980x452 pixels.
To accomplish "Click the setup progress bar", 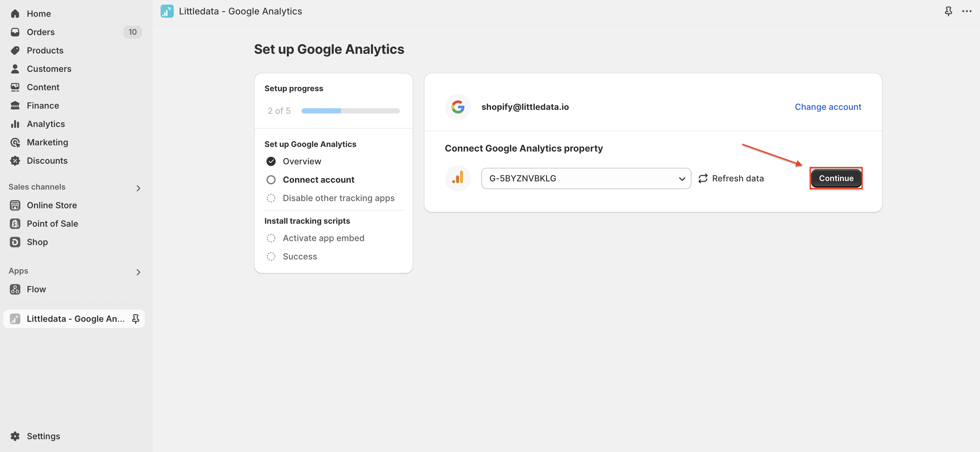I will tap(350, 111).
